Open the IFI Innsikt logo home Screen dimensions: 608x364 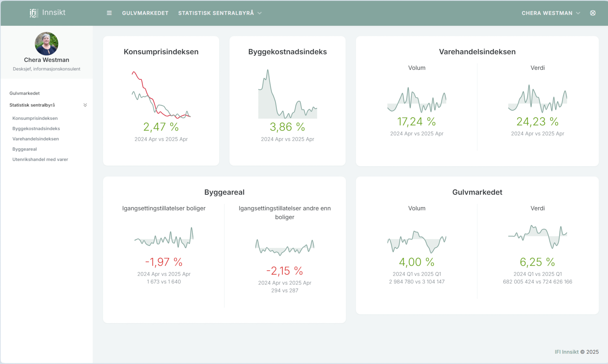[47, 13]
